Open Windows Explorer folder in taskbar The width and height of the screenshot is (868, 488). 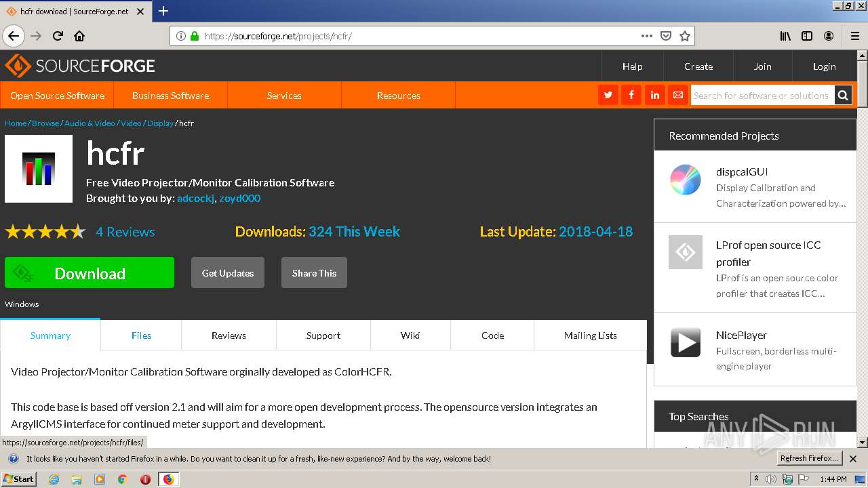click(x=77, y=479)
